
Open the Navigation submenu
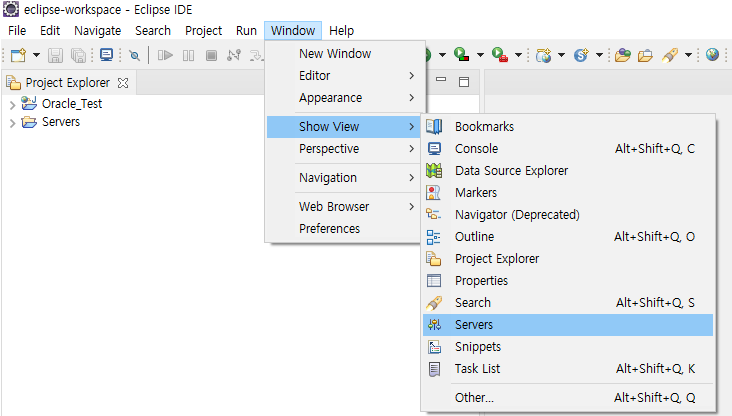pyautogui.click(x=344, y=178)
